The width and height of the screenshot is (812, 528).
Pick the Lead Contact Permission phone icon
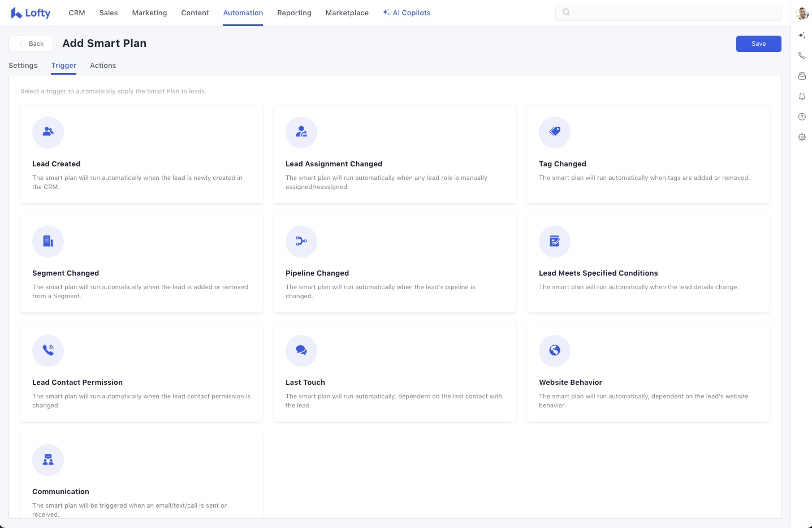click(x=48, y=350)
